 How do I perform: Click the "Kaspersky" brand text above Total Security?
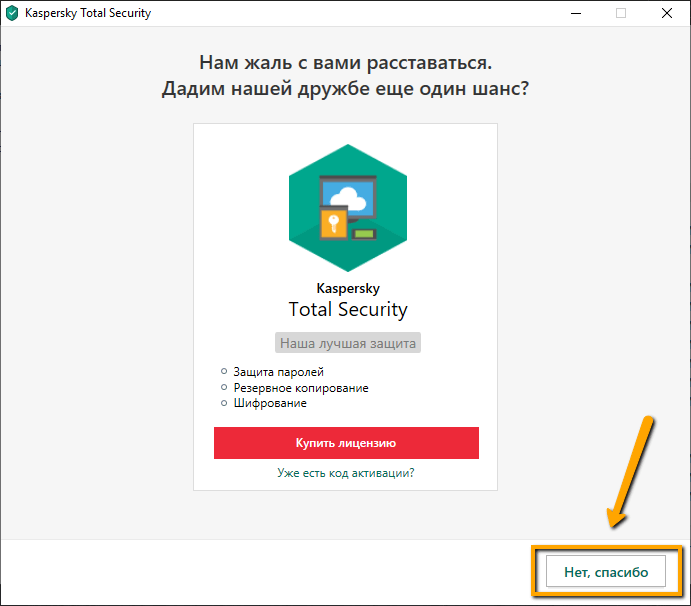(x=348, y=288)
